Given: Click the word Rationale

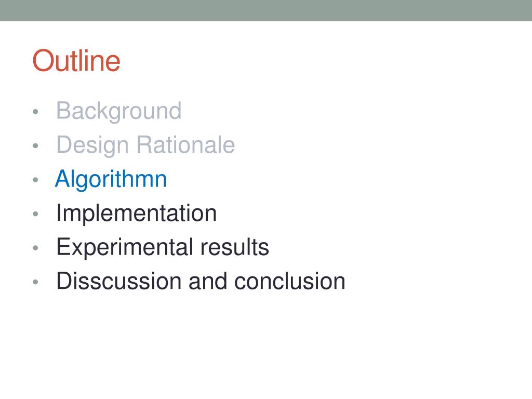Looking at the screenshot, I should [185, 145].
